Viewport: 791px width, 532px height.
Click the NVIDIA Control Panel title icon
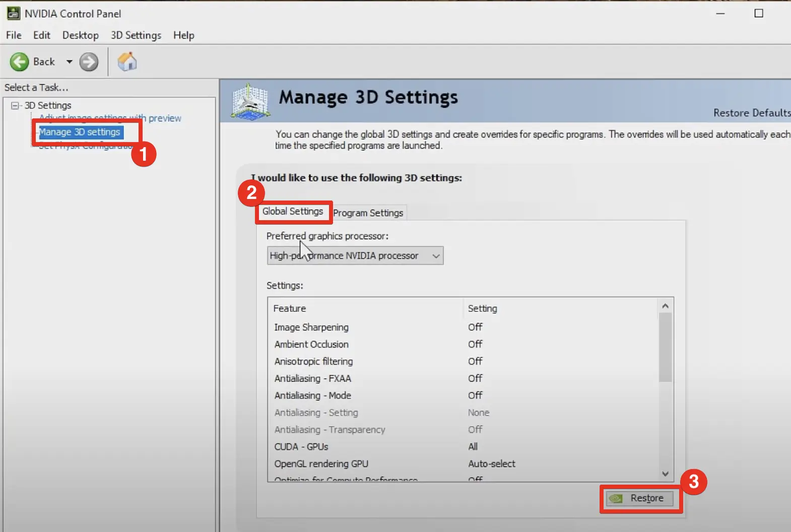point(13,14)
